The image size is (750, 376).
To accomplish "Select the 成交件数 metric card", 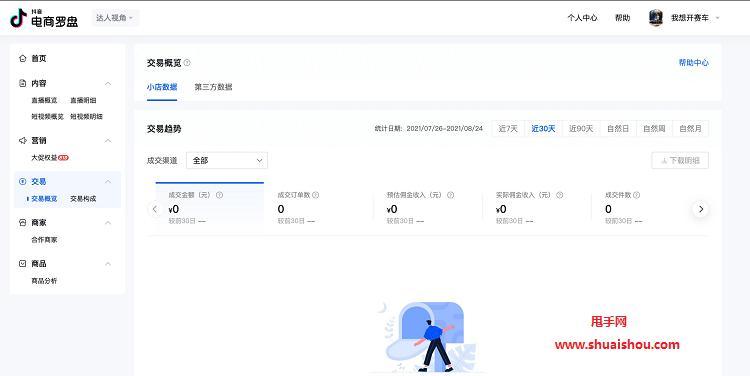I will [641, 208].
